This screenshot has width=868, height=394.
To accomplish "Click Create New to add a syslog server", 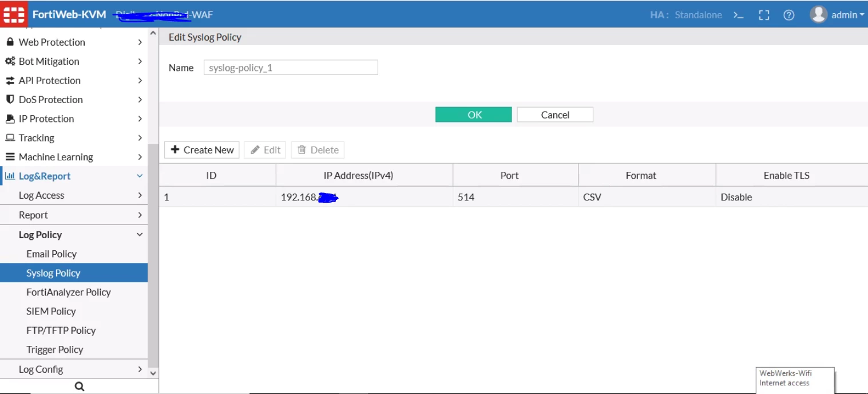I will (x=201, y=149).
